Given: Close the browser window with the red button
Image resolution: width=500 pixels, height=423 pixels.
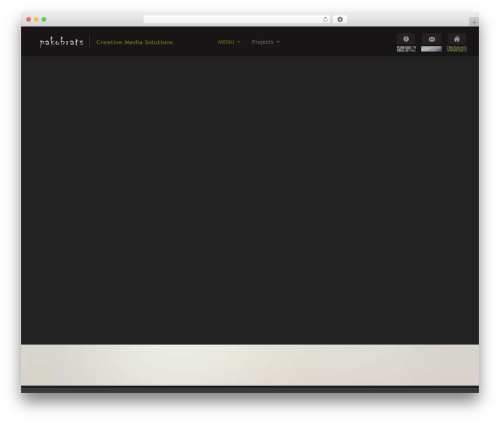Looking at the screenshot, I should tap(29, 19).
